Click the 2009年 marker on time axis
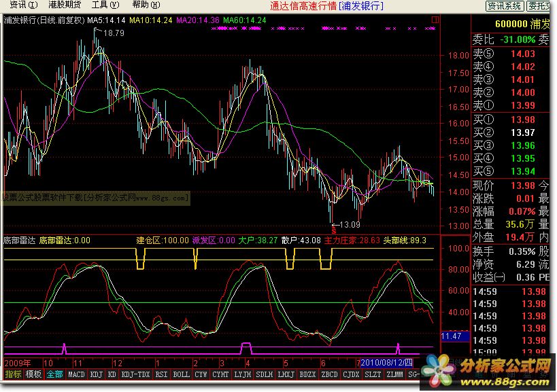Image resolution: width=557 pixels, height=392 pixels. (18, 363)
